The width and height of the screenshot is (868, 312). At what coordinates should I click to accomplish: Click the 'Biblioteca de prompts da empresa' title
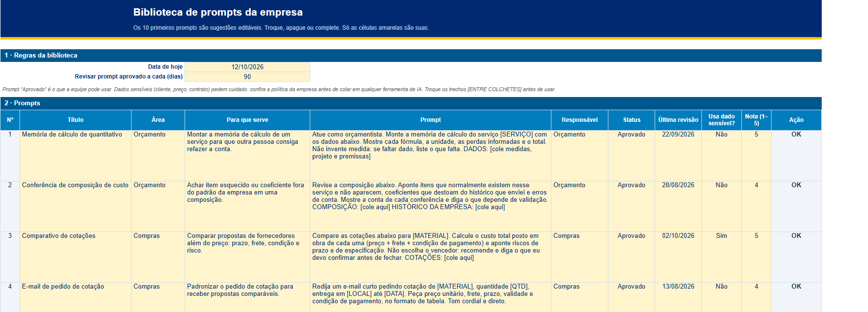(x=218, y=12)
